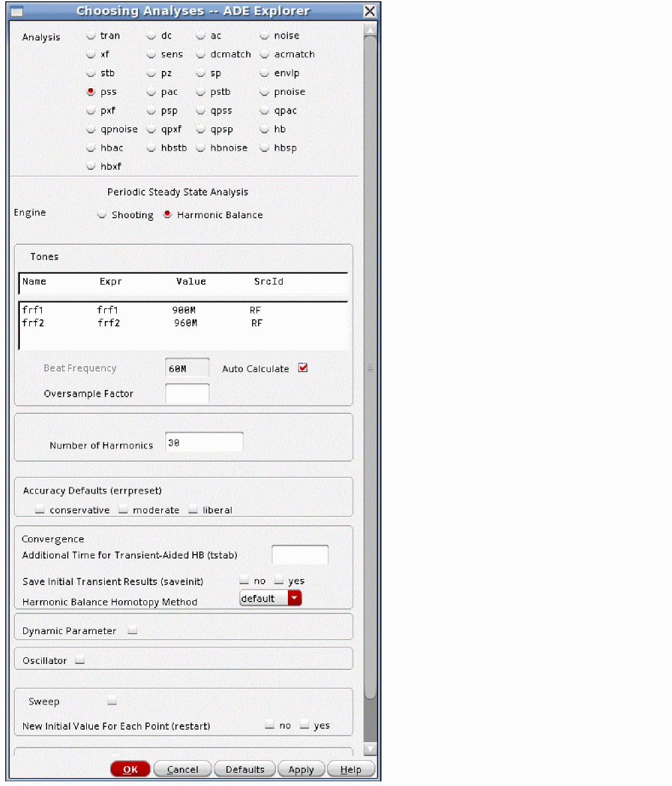This screenshot has height=786, width=672.
Task: Switch engine to Shooting
Action: 101,214
